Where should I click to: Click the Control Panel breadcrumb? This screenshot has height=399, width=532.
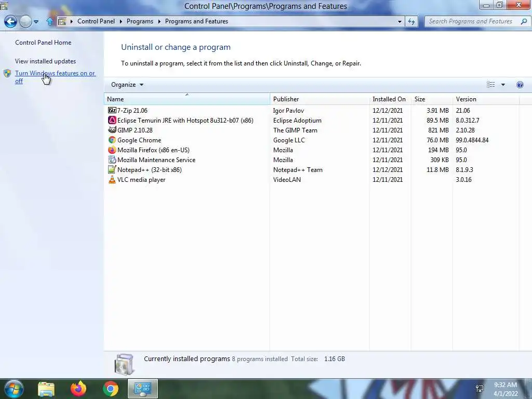click(96, 21)
